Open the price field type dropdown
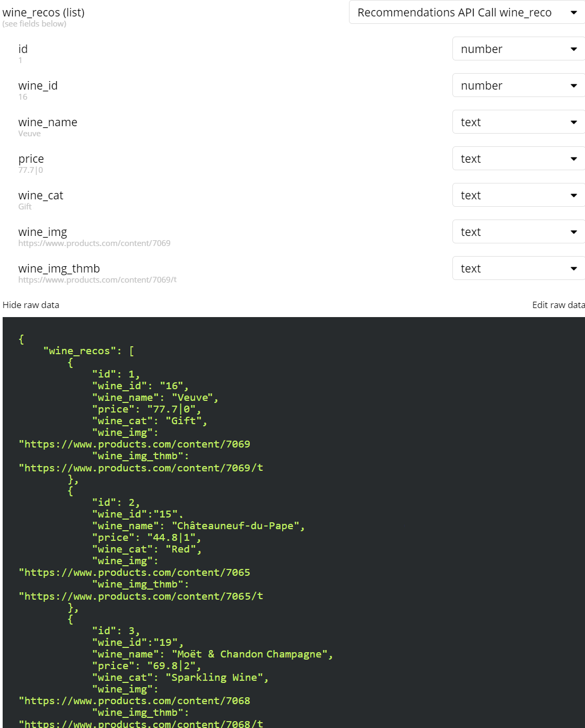 [x=519, y=159]
